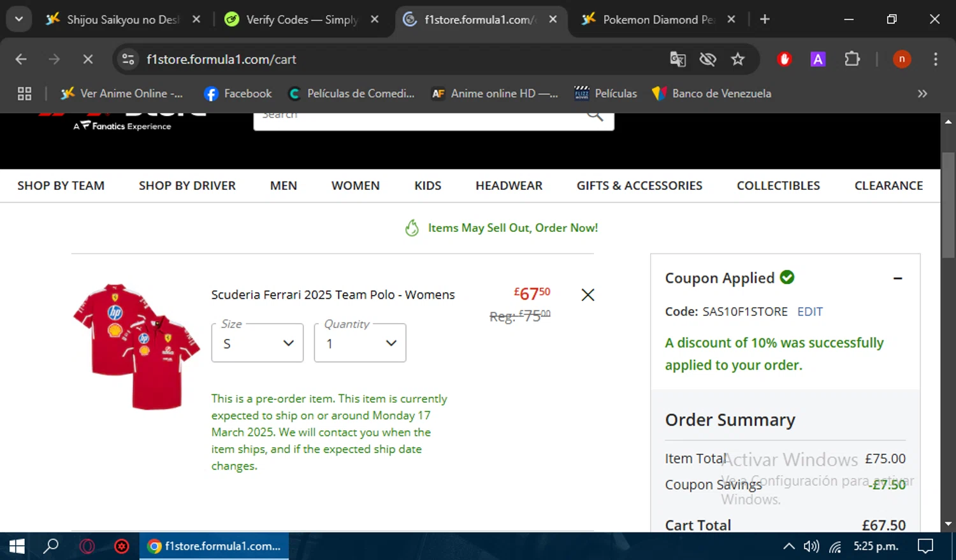Open the SHOP BY TEAM menu
Viewport: 956px width, 560px height.
(61, 185)
